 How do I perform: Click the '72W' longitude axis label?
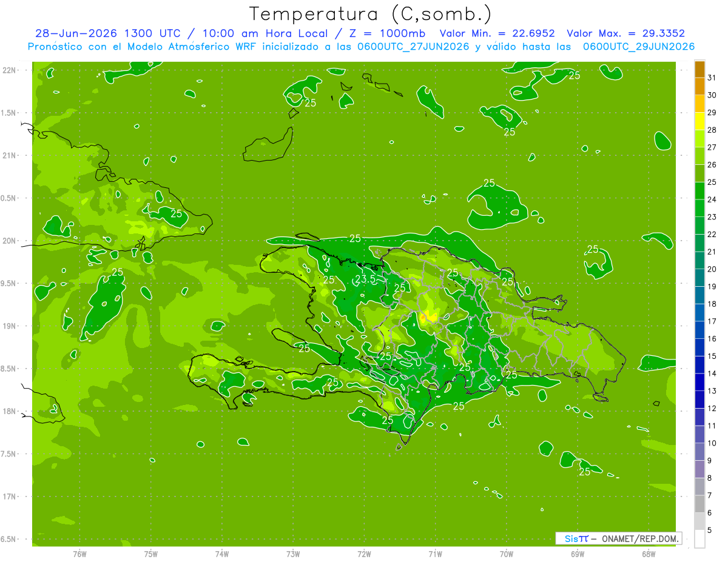coord(364,554)
